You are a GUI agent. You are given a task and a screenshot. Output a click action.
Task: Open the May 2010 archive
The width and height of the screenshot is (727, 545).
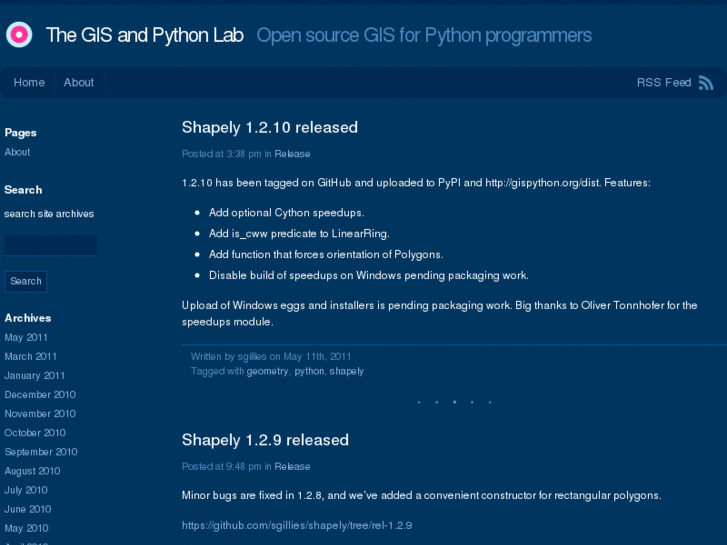click(x=26, y=528)
